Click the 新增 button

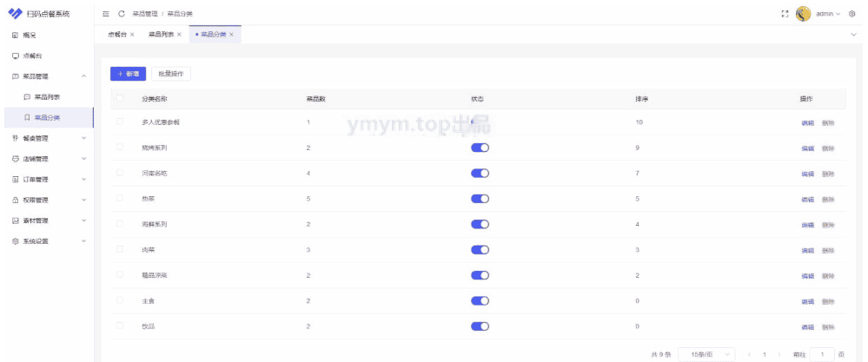[128, 74]
